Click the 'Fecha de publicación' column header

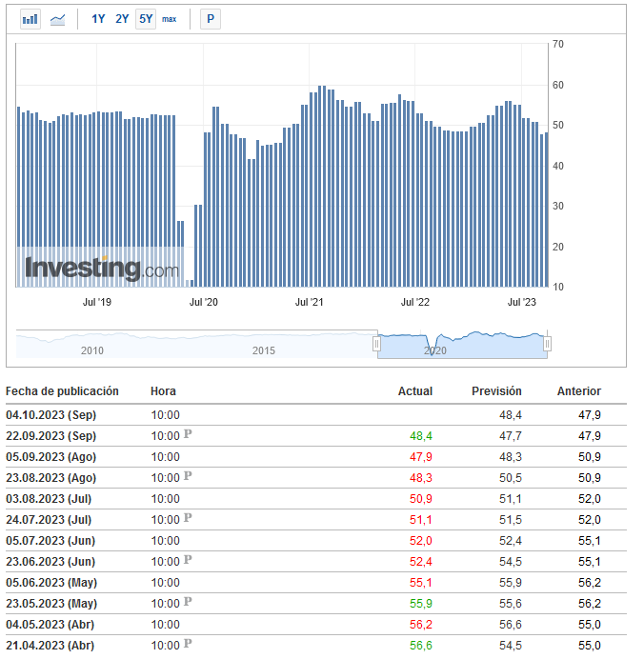click(x=62, y=391)
